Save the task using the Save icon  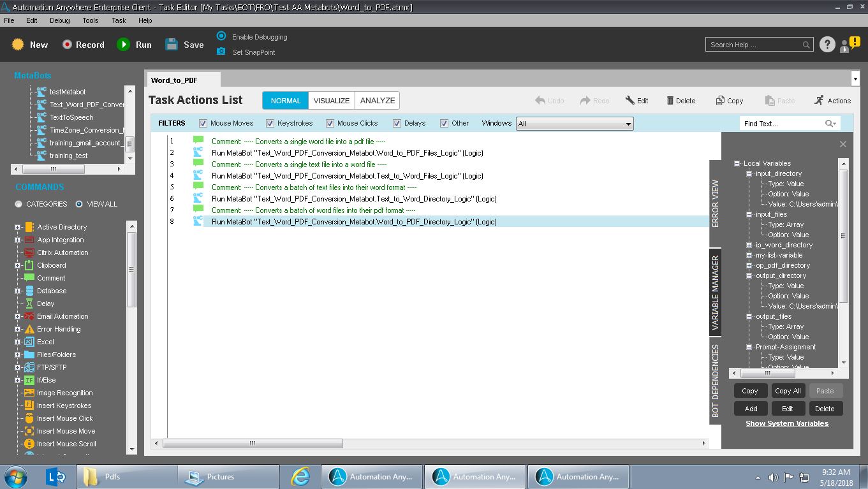pos(172,45)
